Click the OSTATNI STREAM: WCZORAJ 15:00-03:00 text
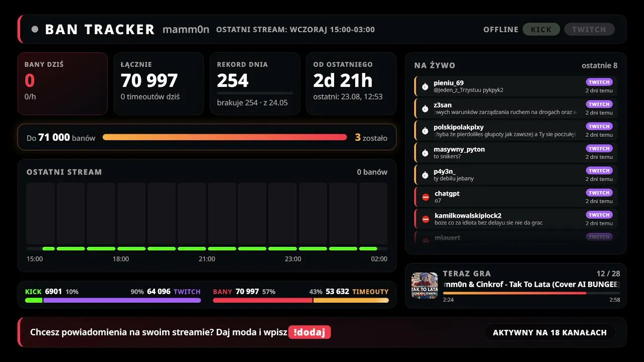 tap(295, 30)
